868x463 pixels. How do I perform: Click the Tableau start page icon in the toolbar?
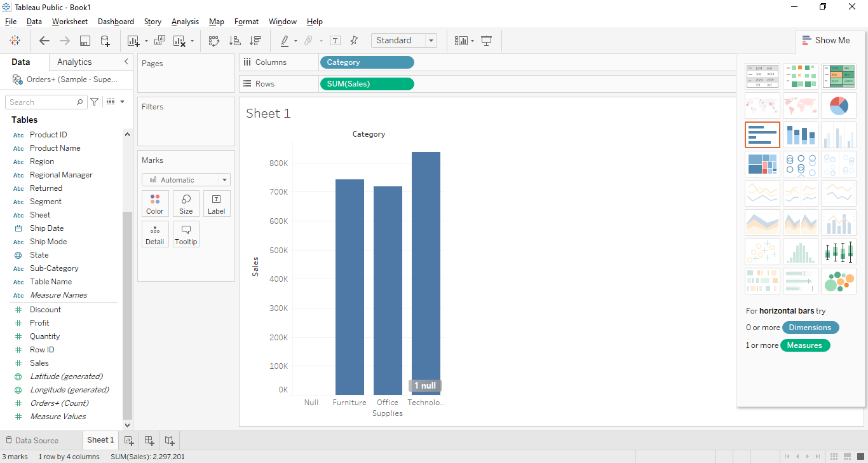15,41
